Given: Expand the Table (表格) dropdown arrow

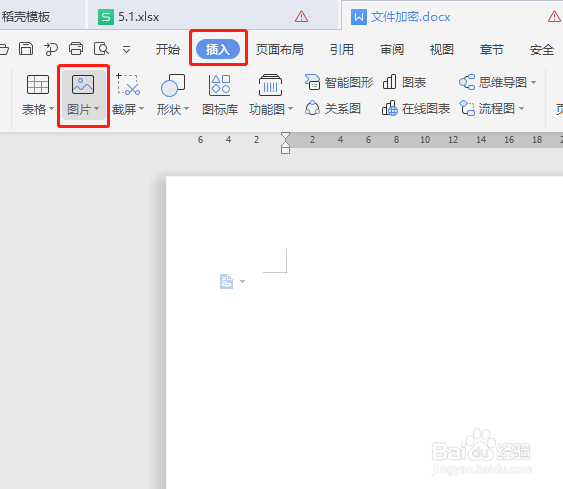Looking at the screenshot, I should (x=51, y=108).
